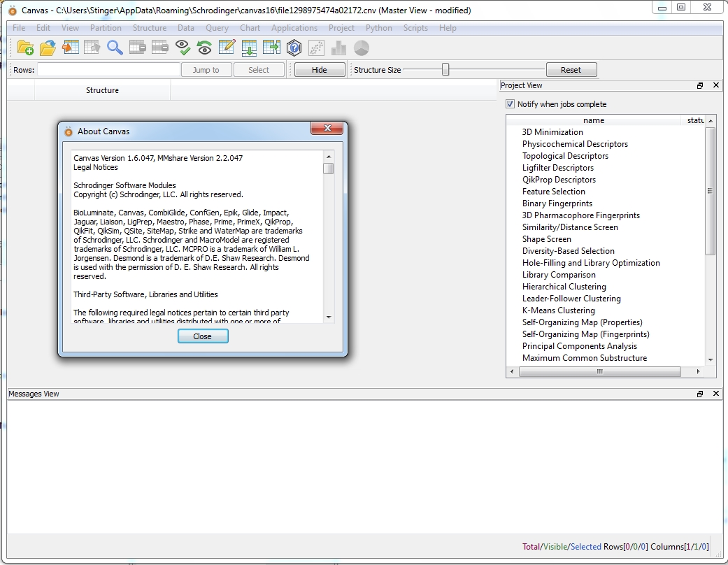Viewport: 728px width, 565px height.
Task: Open the File menu
Action: (19, 28)
